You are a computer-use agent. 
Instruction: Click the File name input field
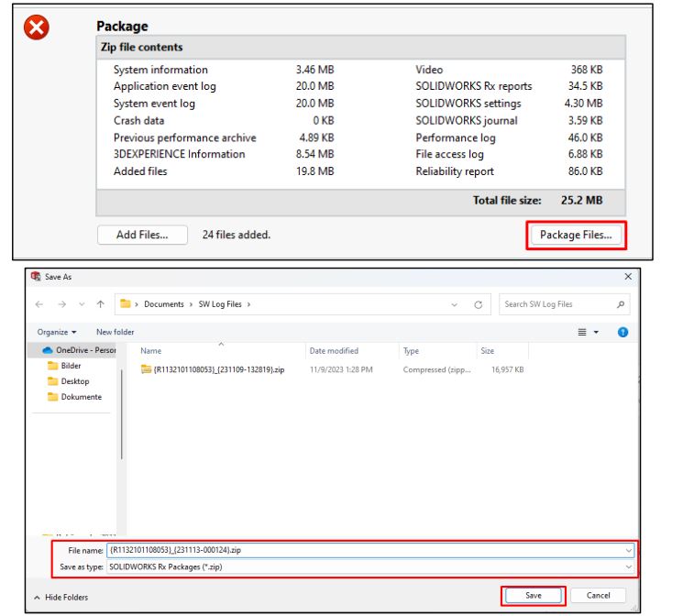click(367, 550)
